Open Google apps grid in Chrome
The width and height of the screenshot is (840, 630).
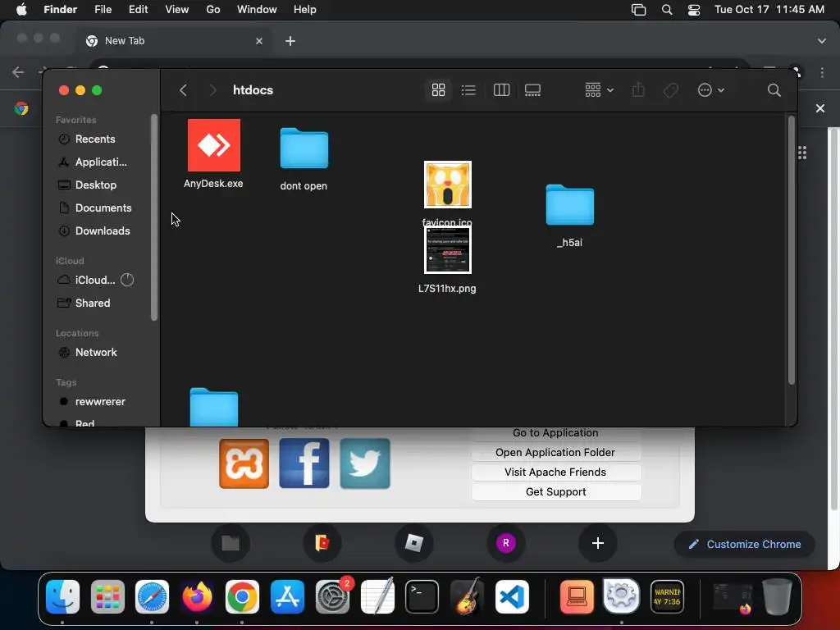[802, 153]
